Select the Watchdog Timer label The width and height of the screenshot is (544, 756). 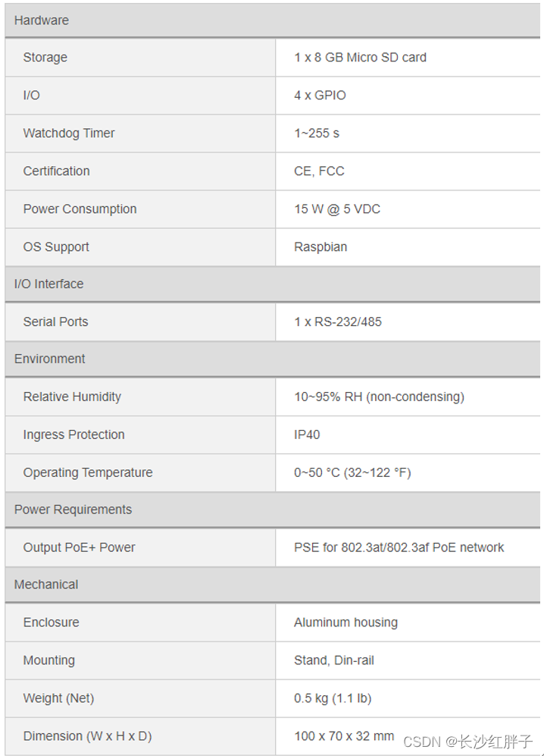pos(69,133)
